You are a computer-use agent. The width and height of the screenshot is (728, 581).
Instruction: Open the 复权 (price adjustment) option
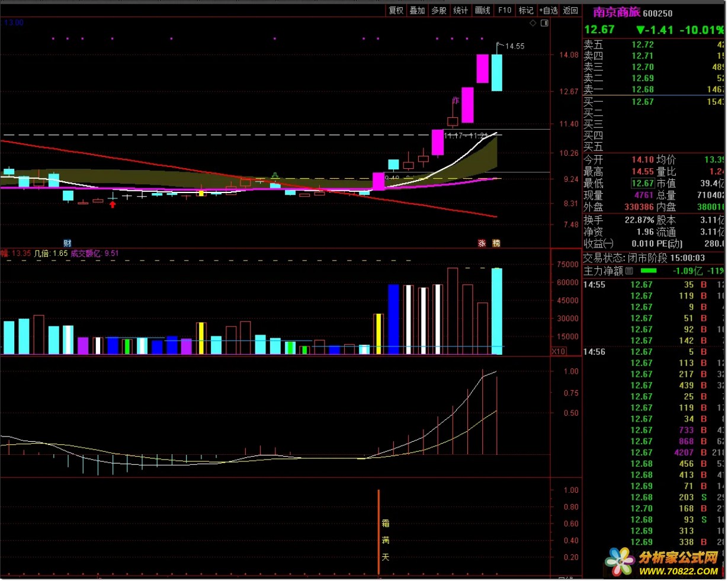pos(396,10)
